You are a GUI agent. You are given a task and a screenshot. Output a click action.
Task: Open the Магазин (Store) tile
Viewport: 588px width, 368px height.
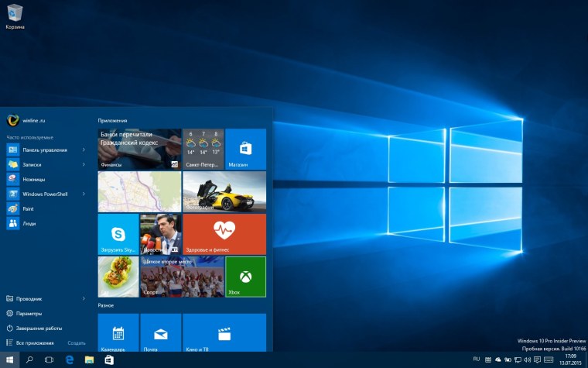(245, 149)
